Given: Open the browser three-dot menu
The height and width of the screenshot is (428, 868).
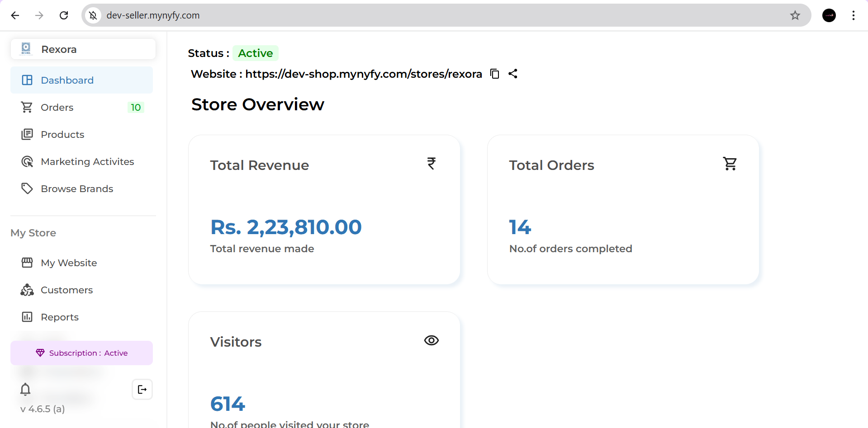Looking at the screenshot, I should pyautogui.click(x=853, y=15).
